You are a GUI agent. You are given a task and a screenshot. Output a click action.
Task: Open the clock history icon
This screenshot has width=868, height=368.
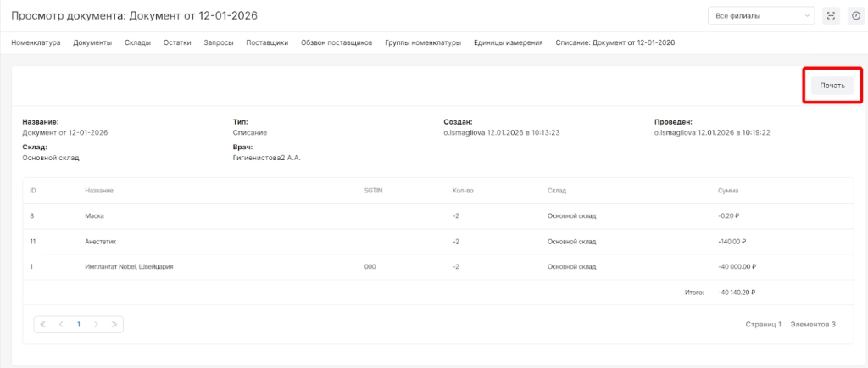854,16
